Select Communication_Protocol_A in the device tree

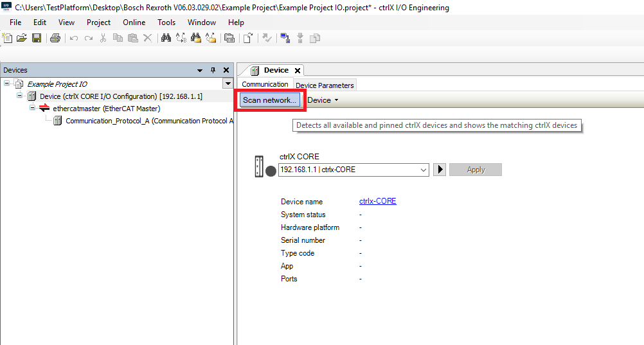click(x=148, y=121)
